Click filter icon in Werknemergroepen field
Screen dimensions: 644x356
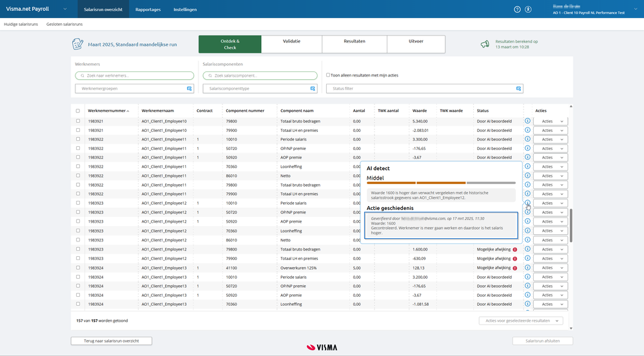[x=190, y=89]
